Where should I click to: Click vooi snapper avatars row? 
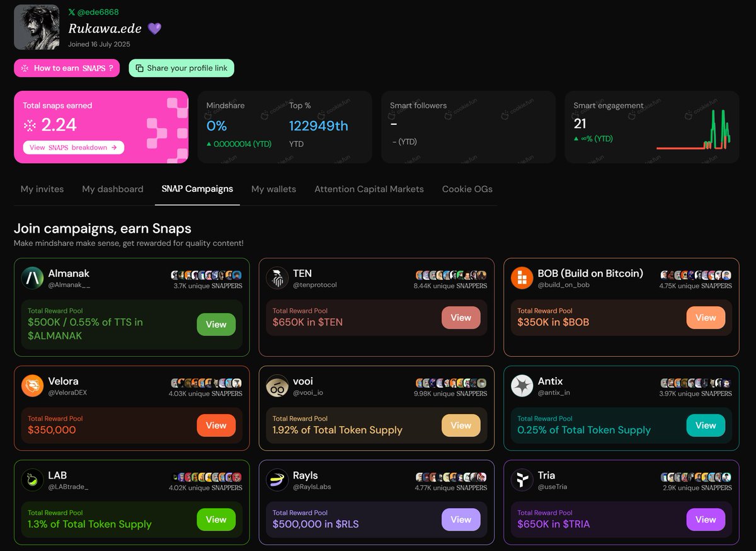(x=451, y=383)
